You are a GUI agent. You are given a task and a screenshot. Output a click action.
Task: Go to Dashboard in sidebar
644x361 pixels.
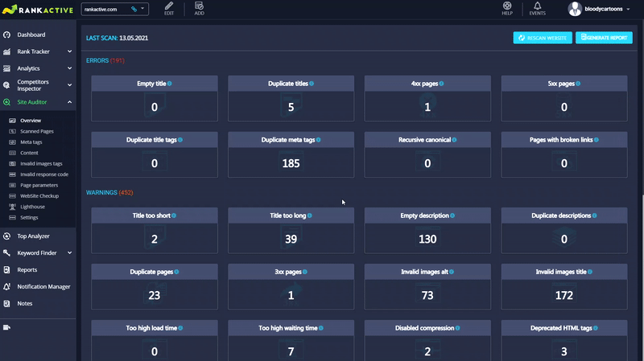tap(31, 35)
